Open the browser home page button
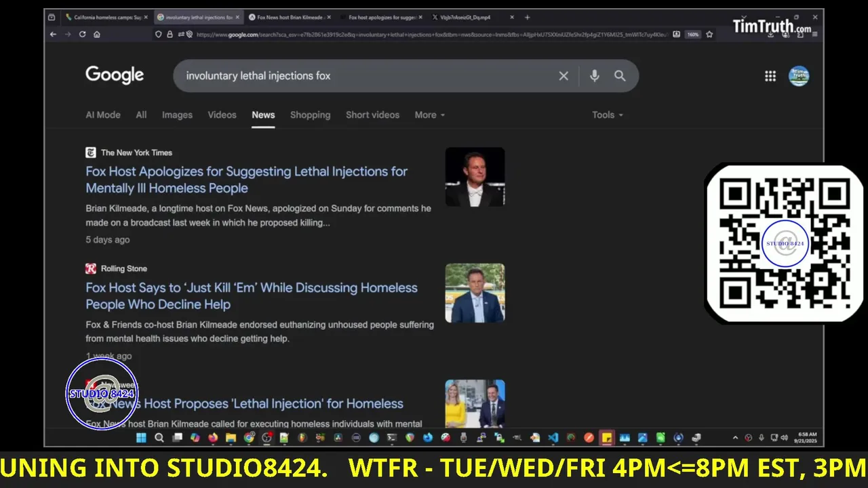 (x=97, y=35)
